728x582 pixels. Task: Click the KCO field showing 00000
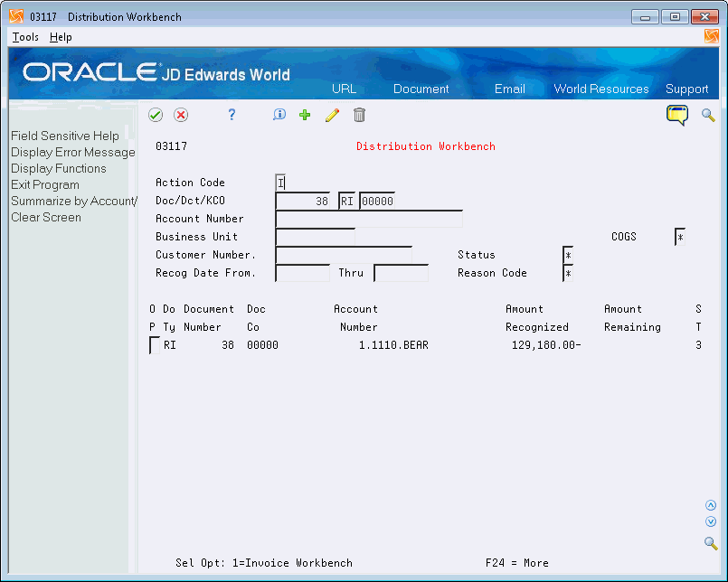[x=377, y=201]
